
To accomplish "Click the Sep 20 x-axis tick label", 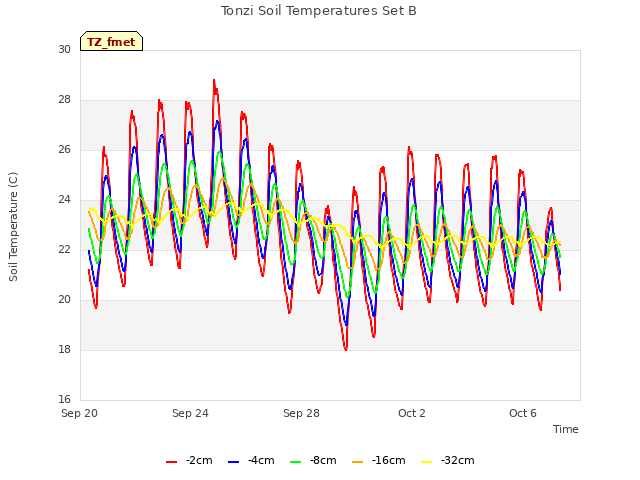I will click(80, 413).
